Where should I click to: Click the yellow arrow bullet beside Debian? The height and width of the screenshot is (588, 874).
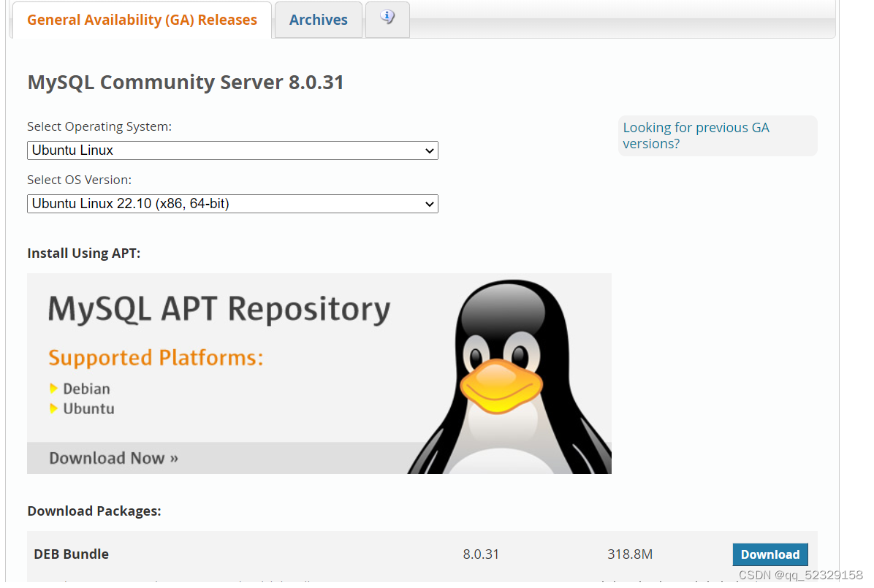point(54,389)
